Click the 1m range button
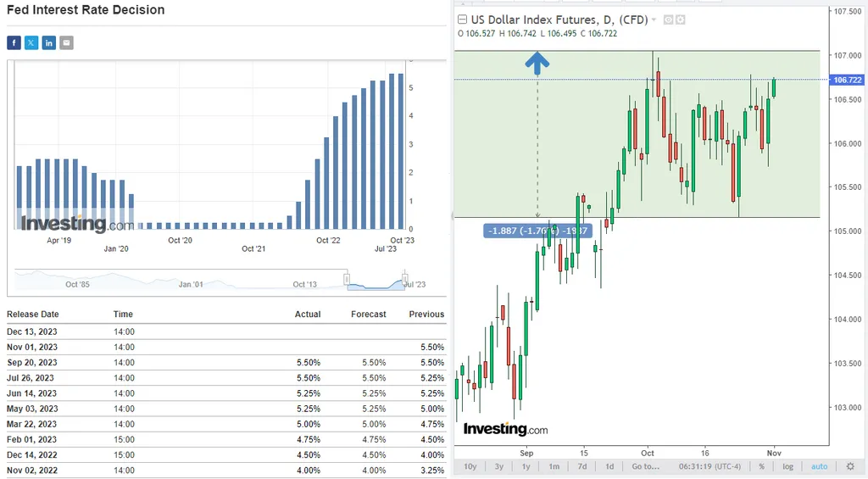The width and height of the screenshot is (868, 479). click(554, 466)
